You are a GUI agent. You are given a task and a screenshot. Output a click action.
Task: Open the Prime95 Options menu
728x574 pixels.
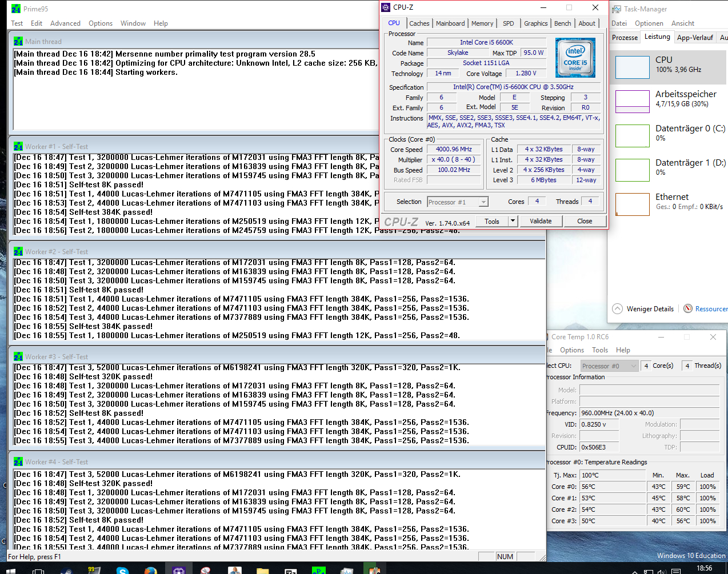101,23
